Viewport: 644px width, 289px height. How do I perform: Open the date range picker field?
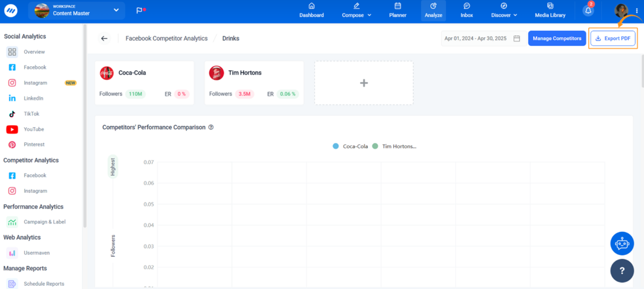click(x=483, y=38)
